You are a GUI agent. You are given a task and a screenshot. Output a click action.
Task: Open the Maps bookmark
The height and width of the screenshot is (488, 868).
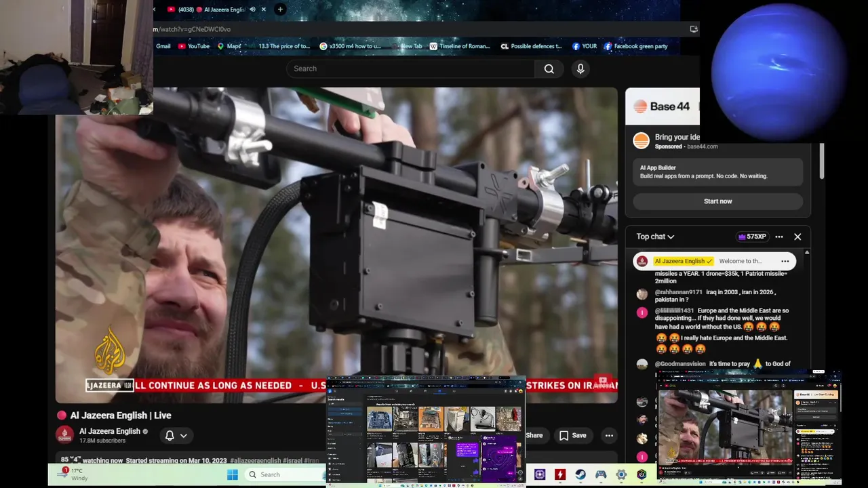(229, 46)
